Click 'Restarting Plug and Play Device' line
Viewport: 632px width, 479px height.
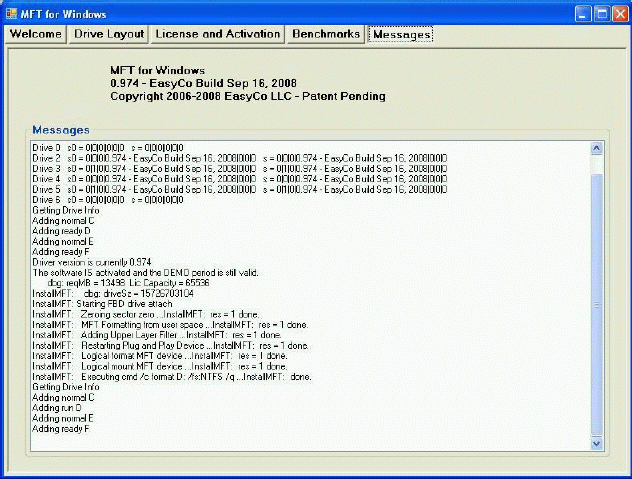click(x=171, y=346)
